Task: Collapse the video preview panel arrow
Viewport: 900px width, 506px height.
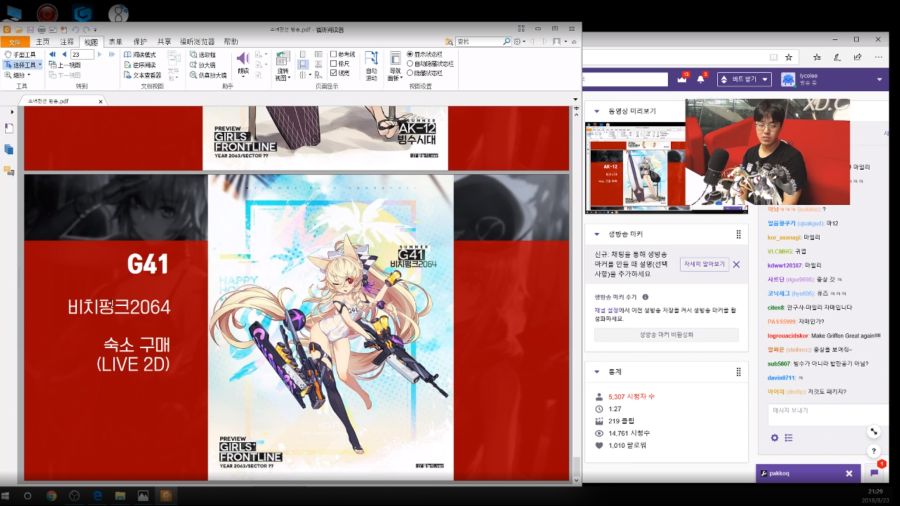Action: pos(597,111)
